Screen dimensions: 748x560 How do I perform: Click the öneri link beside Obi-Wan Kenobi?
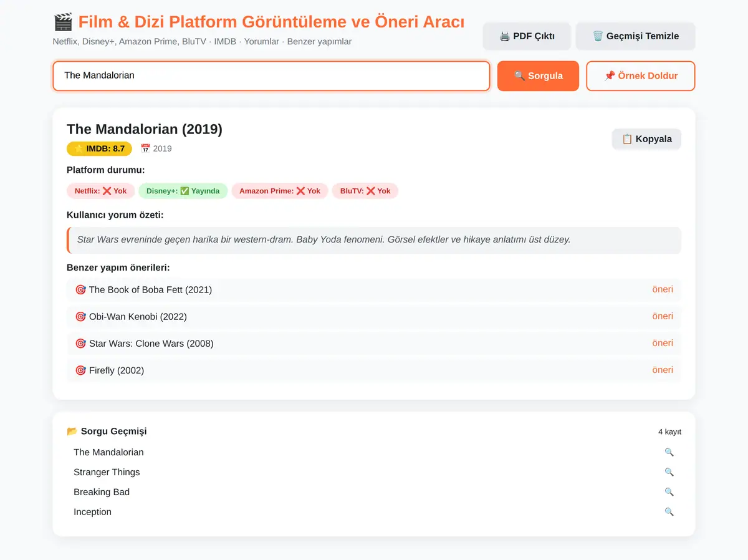[x=663, y=316]
